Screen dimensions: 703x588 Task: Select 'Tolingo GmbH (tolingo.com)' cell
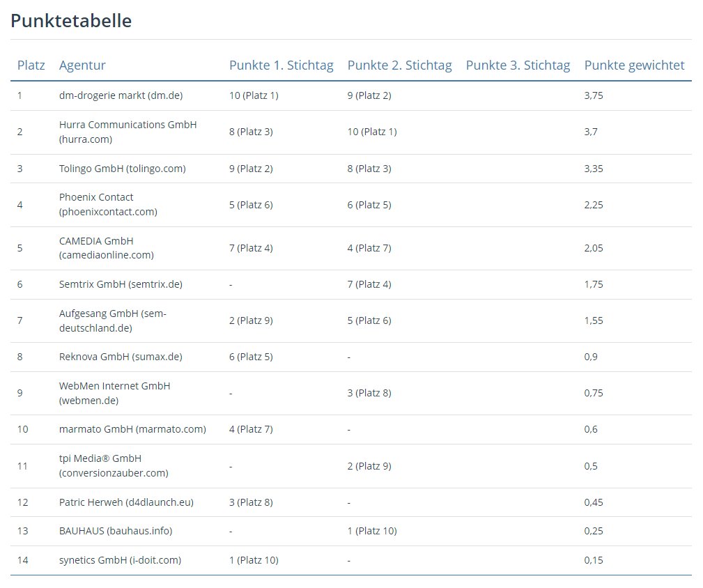[x=122, y=169]
